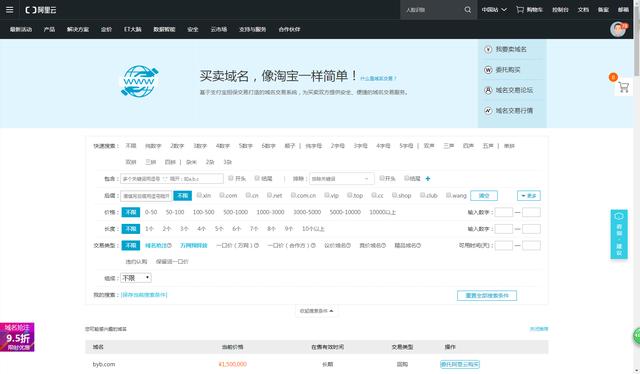Click the help icon beside 一口价(合作方)
This screenshot has width=640, height=374.
coord(313,245)
